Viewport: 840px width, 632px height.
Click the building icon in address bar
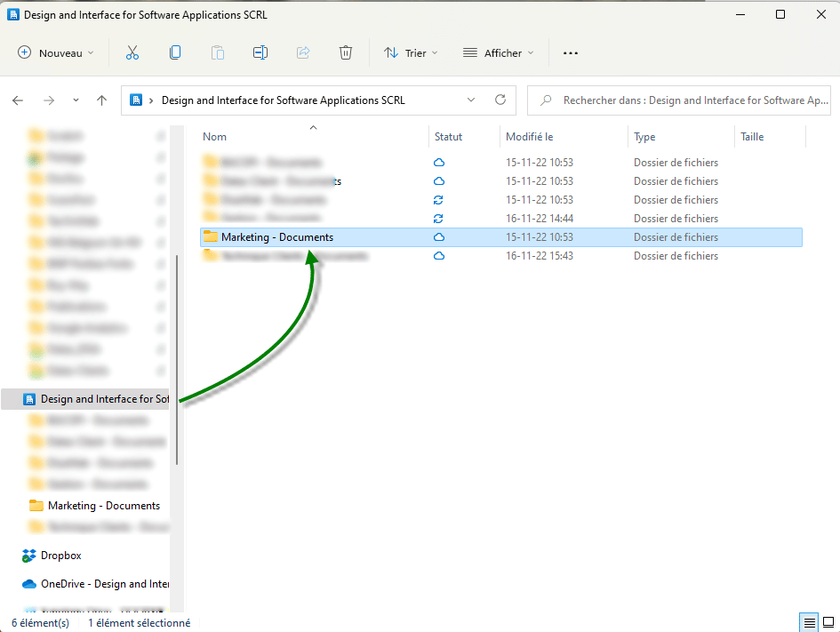(x=136, y=100)
